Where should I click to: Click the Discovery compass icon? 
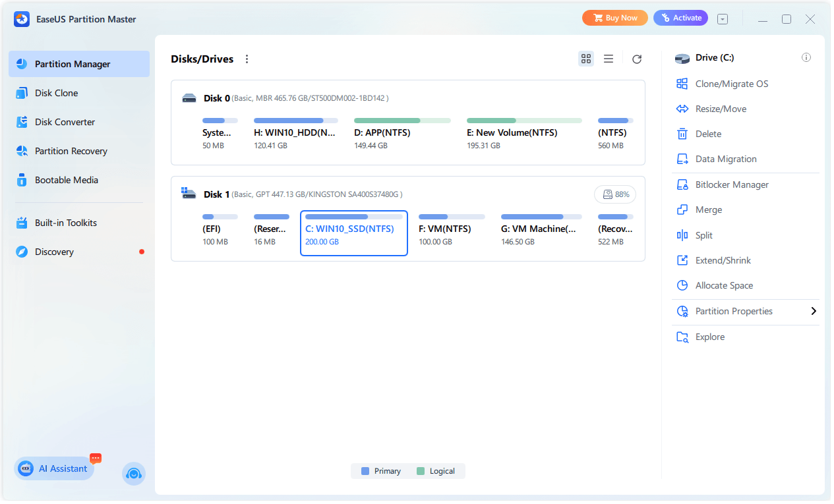coord(22,252)
